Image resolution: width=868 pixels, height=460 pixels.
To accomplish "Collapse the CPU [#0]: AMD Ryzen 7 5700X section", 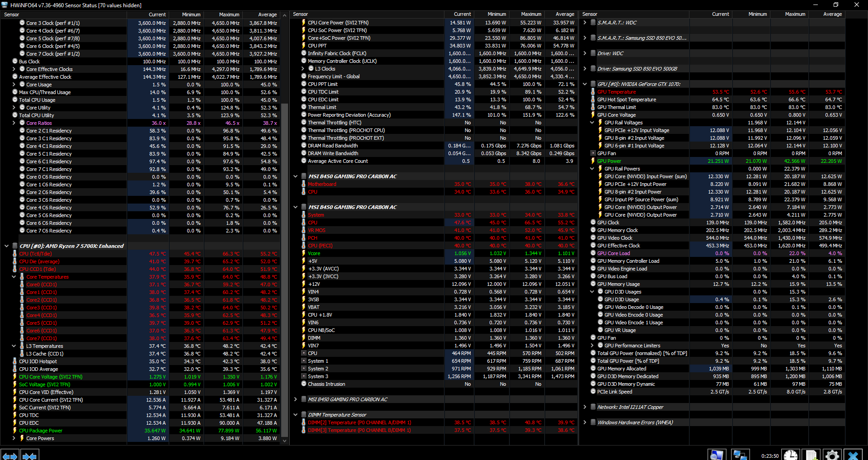I will (x=6, y=246).
